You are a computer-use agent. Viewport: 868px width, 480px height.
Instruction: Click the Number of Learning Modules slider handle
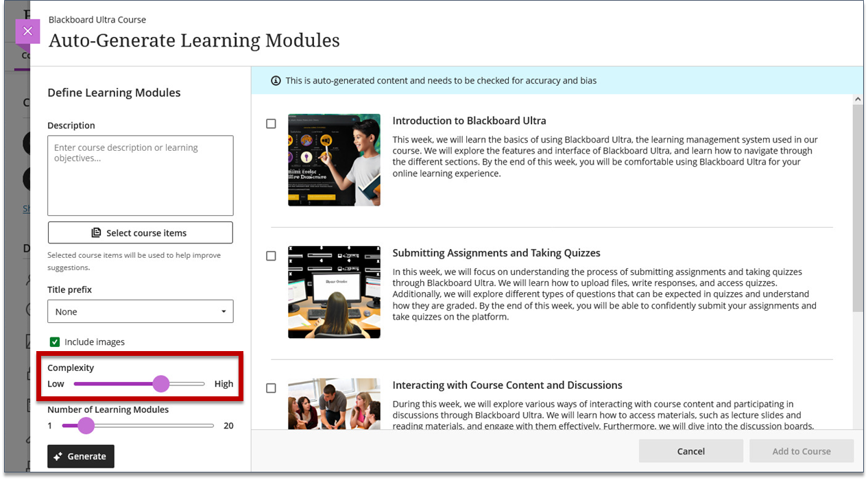[x=86, y=426]
